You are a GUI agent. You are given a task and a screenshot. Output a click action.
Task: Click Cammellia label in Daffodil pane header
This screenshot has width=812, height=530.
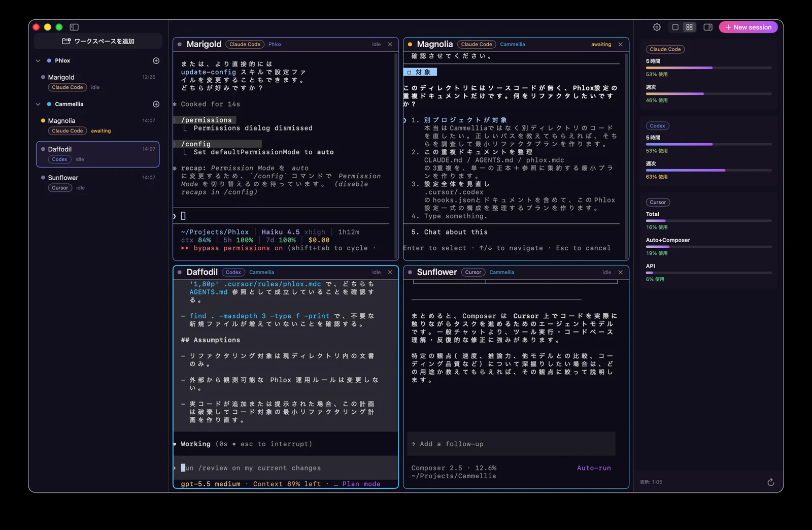tap(261, 272)
